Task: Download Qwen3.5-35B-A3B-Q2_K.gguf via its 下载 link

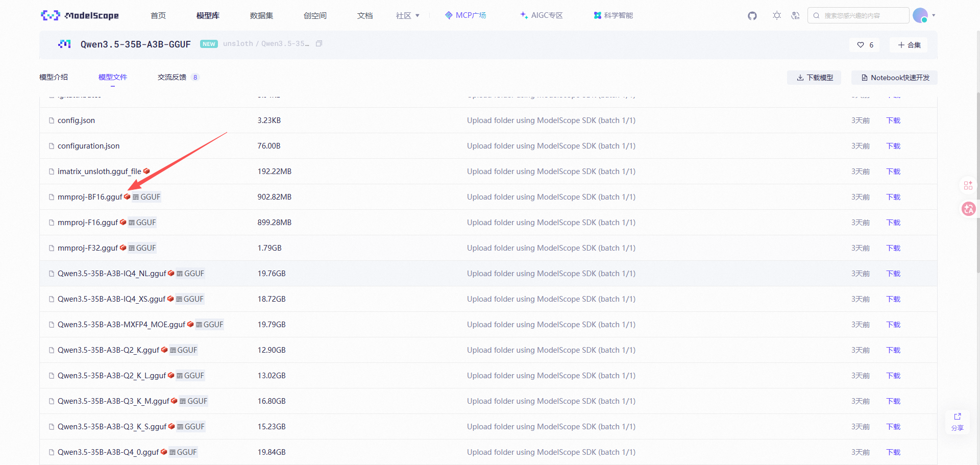Action: [x=893, y=350]
